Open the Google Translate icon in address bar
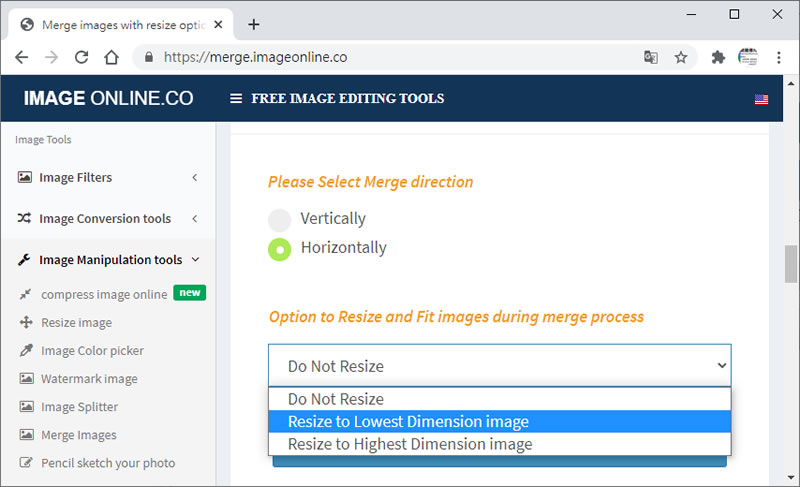This screenshot has width=800, height=487. 651,57
